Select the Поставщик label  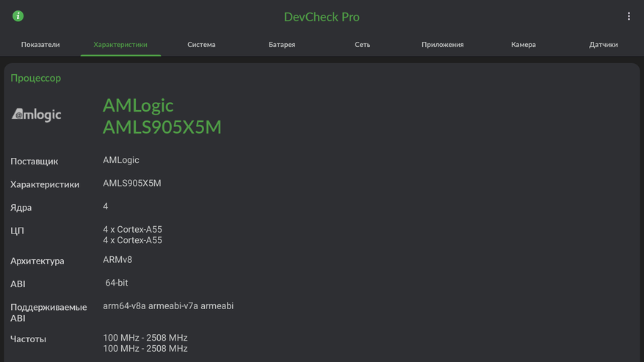click(x=34, y=161)
